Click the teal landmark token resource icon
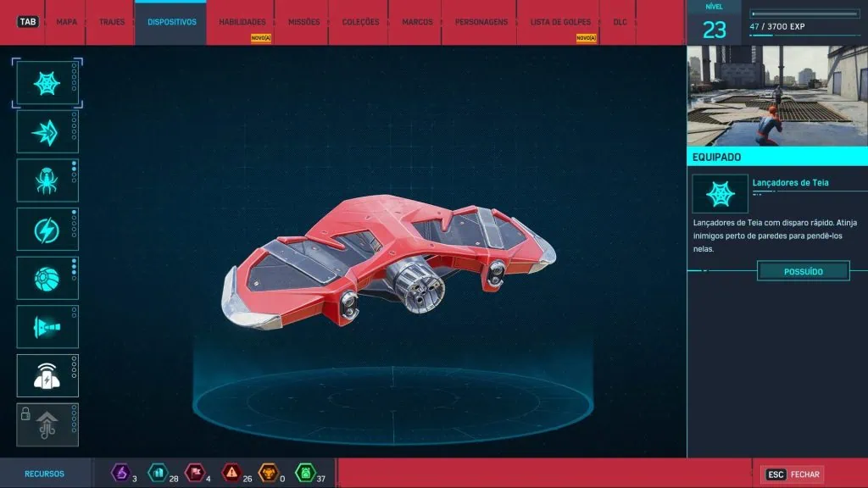This screenshot has height=488, width=868. click(x=158, y=473)
